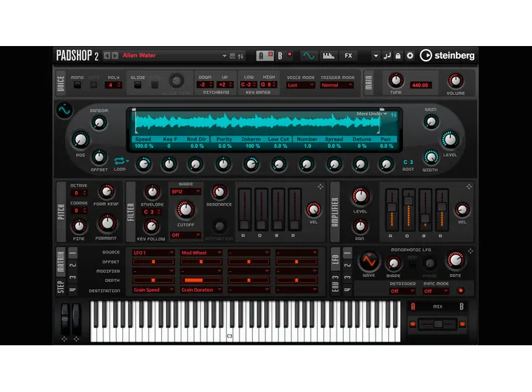Toggle layer A on/off red indicator
The height and width of the screenshot is (392, 532).
point(270,54)
